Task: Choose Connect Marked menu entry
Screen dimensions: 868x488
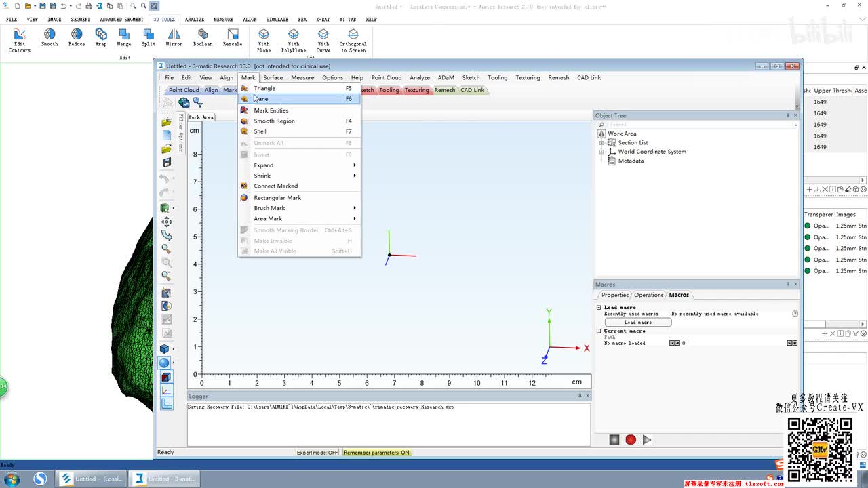Action: pyautogui.click(x=299, y=186)
